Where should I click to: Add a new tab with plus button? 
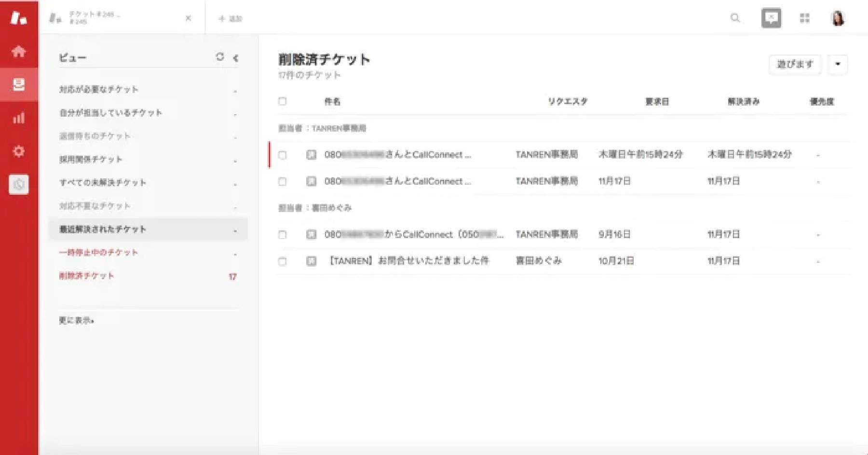click(230, 19)
